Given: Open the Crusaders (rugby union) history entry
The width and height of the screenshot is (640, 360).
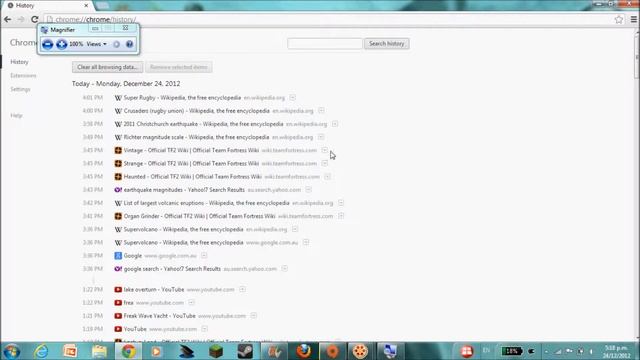Looking at the screenshot, I should 196,111.
